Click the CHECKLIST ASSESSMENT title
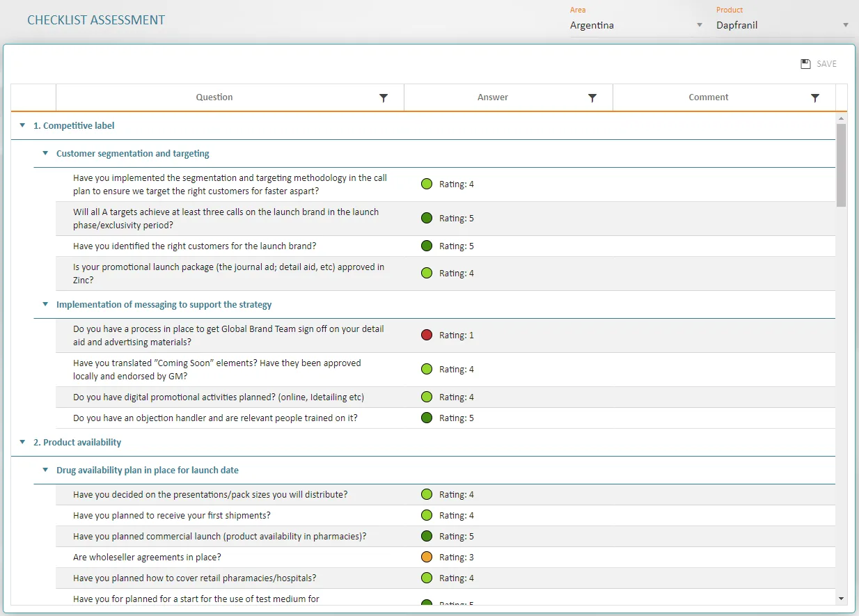This screenshot has height=616, width=859. point(96,20)
